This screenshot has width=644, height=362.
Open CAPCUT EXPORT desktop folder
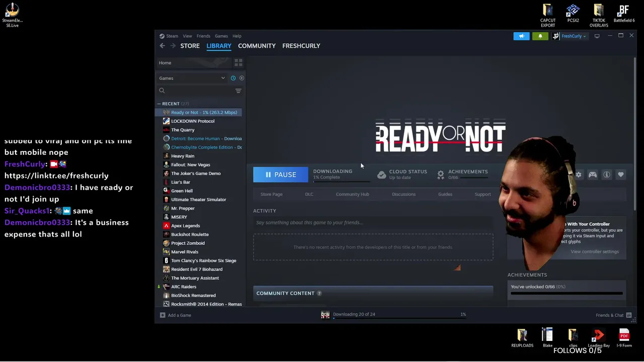click(548, 16)
